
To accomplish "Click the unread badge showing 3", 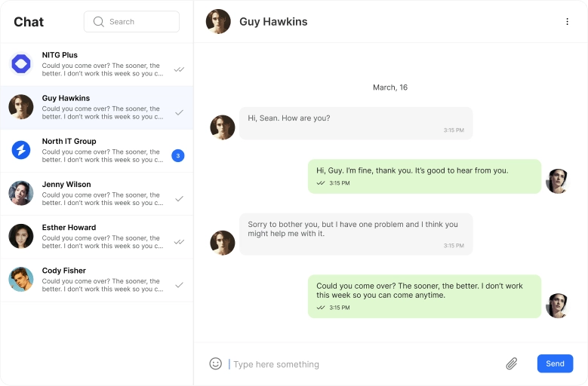I will 178,156.
